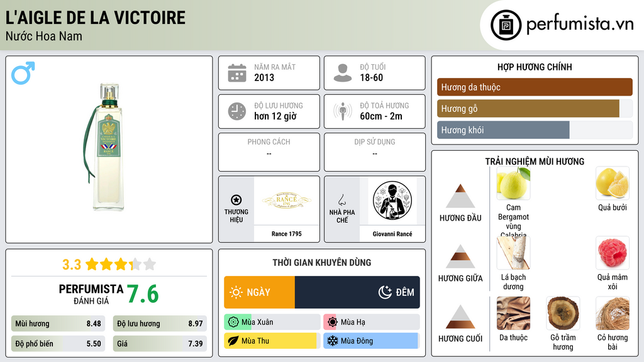
Task: Click the snowflake icon for Mùa Đông
Action: click(333, 341)
